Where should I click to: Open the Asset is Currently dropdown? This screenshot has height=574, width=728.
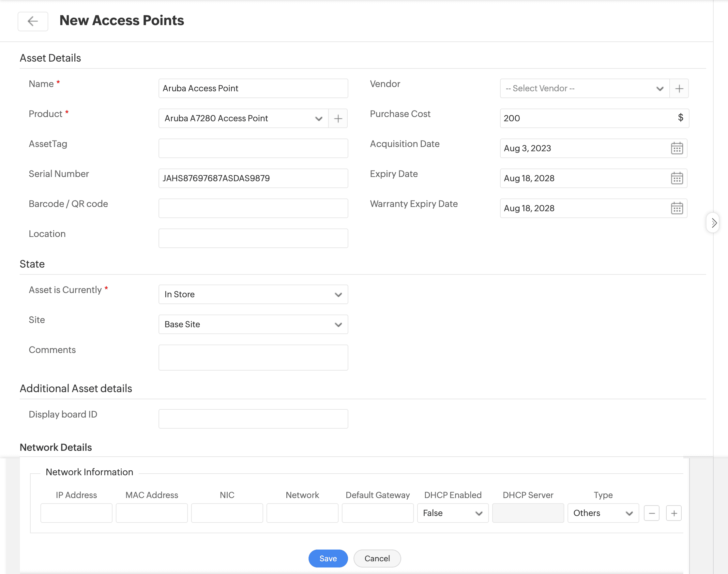click(x=253, y=294)
